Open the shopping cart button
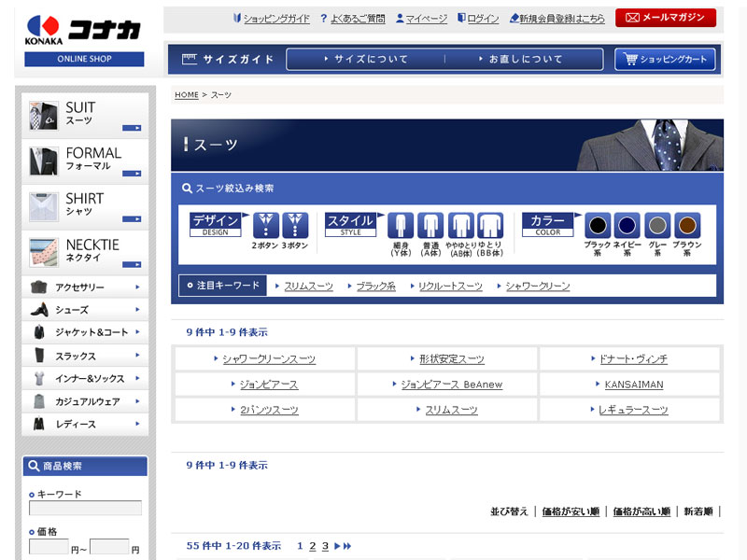Screen dimensions: 747x560 click(665, 60)
